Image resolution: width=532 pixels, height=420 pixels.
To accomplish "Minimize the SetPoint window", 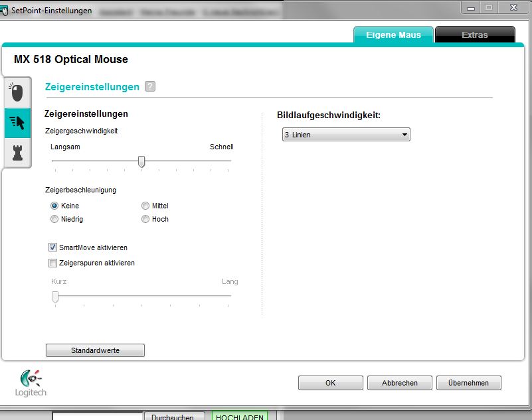I will pos(471,8).
